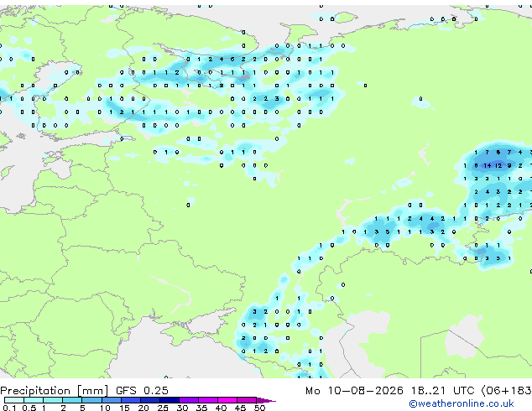Select the legend tick label 25
Screen dimensions: 532x411
163,408
